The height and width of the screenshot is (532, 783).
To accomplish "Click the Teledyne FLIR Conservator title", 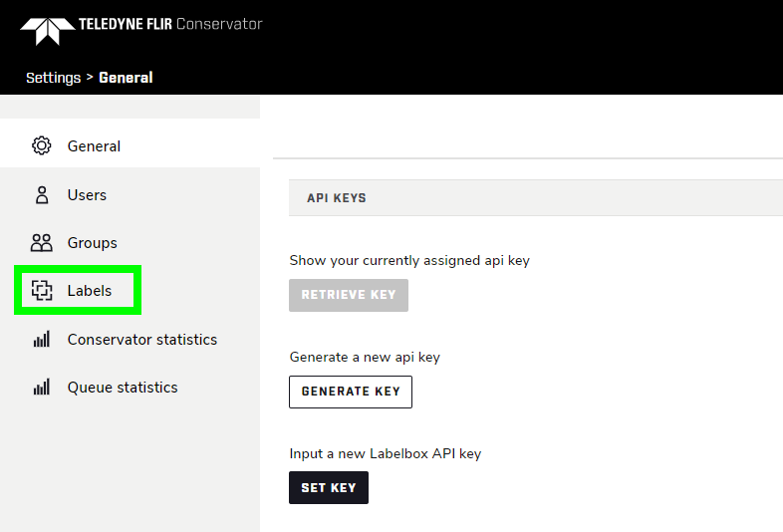I will (x=169, y=24).
